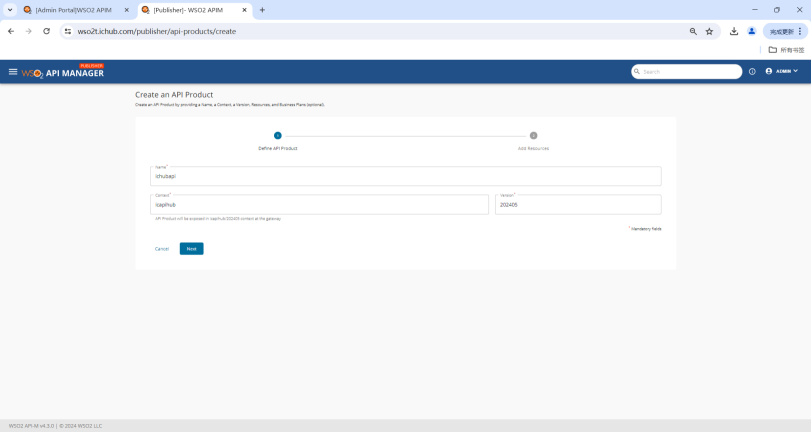
Task: Click the info help icon in header
Action: click(752, 72)
